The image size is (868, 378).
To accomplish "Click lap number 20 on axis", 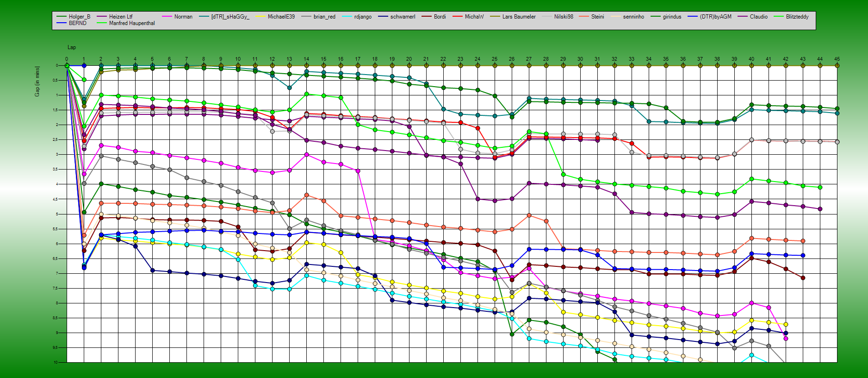I will (x=409, y=59).
